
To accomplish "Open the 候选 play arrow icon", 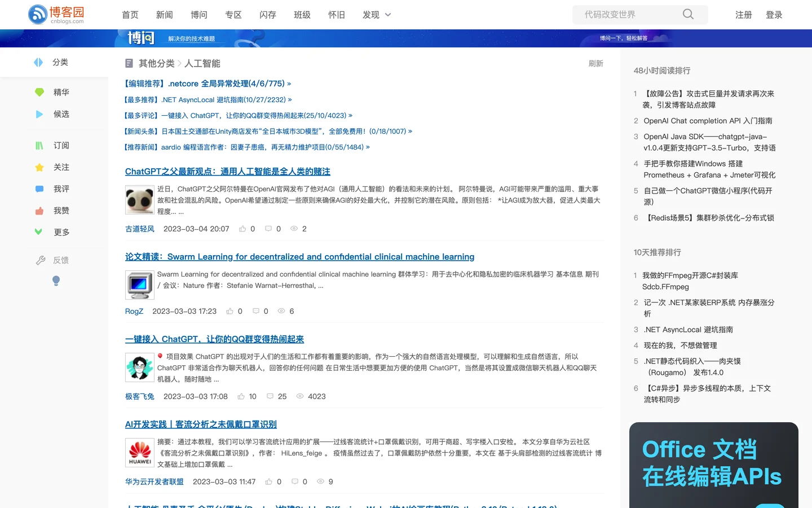I will click(x=39, y=114).
